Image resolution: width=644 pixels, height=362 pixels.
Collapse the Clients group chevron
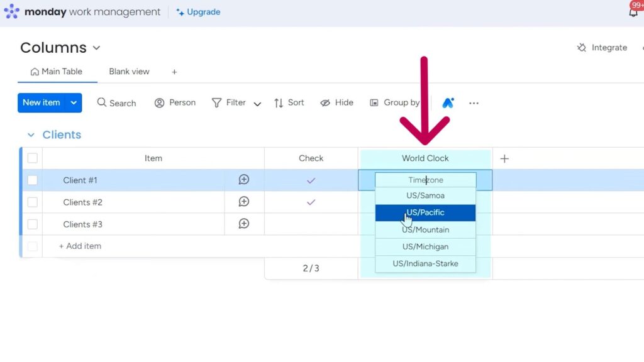[31, 135]
